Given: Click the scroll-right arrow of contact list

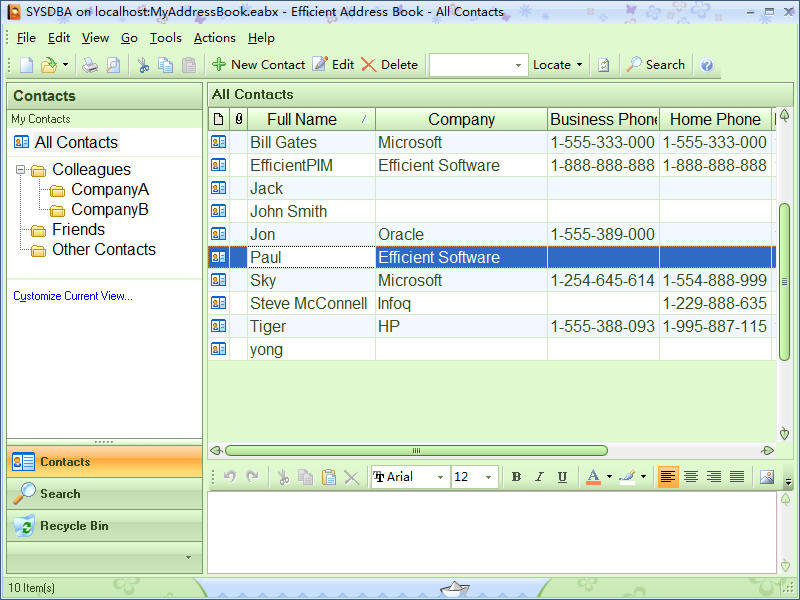Looking at the screenshot, I should pos(767,451).
